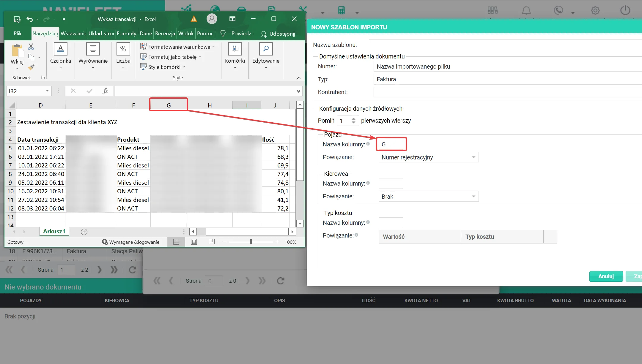Viewport: 642px width, 364px height.
Task: Select the Arkusz1 sheet tab
Action: point(54,232)
